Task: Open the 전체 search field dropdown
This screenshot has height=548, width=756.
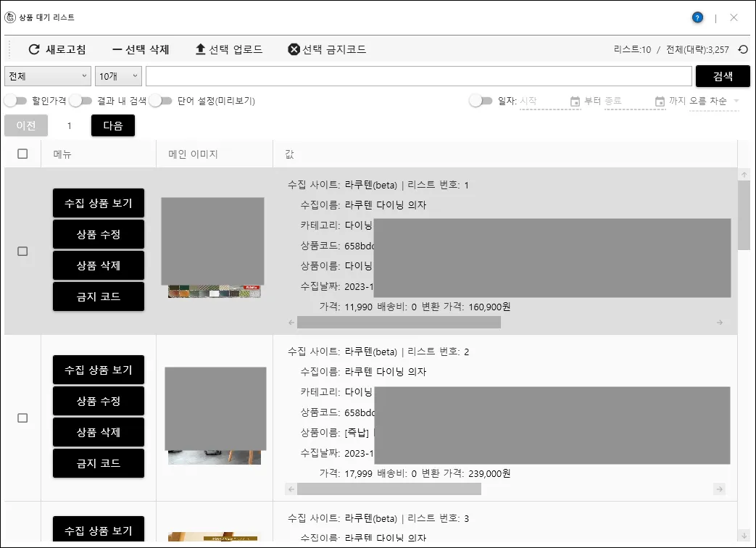Action: 48,76
